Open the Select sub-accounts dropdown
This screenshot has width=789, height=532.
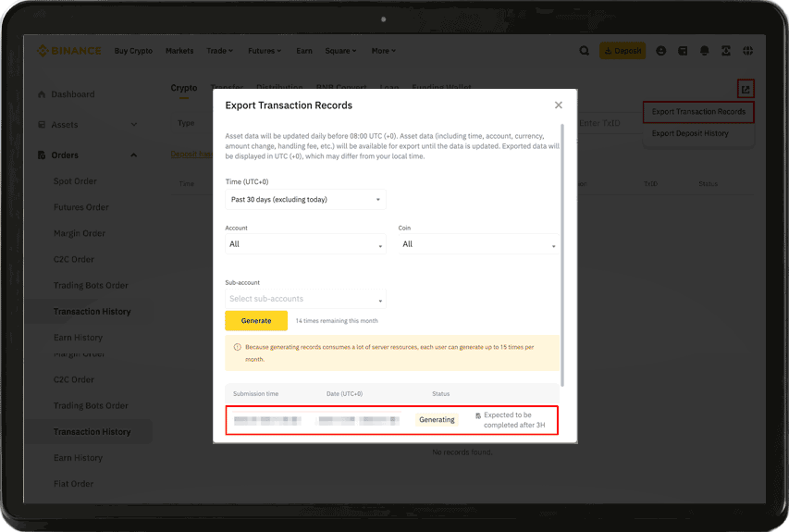305,299
